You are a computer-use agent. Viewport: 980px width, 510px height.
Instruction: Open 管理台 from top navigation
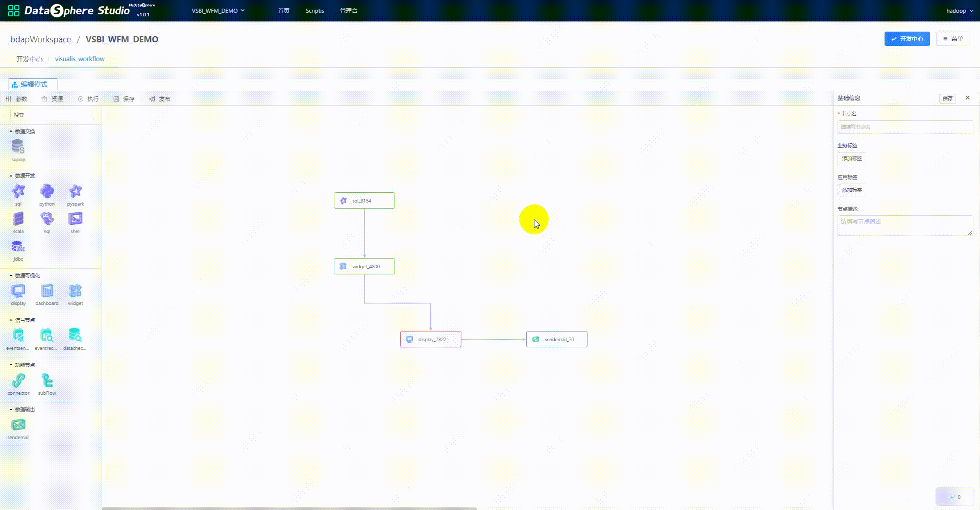click(349, 11)
